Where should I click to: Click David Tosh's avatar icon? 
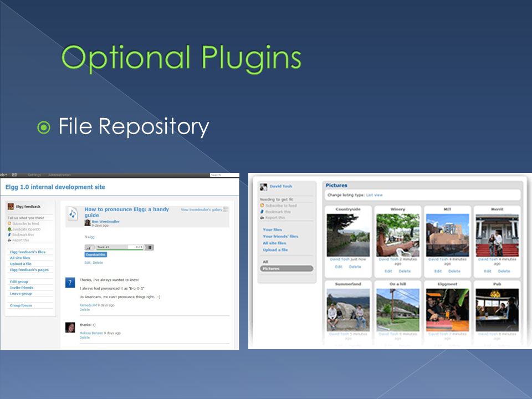(x=263, y=187)
